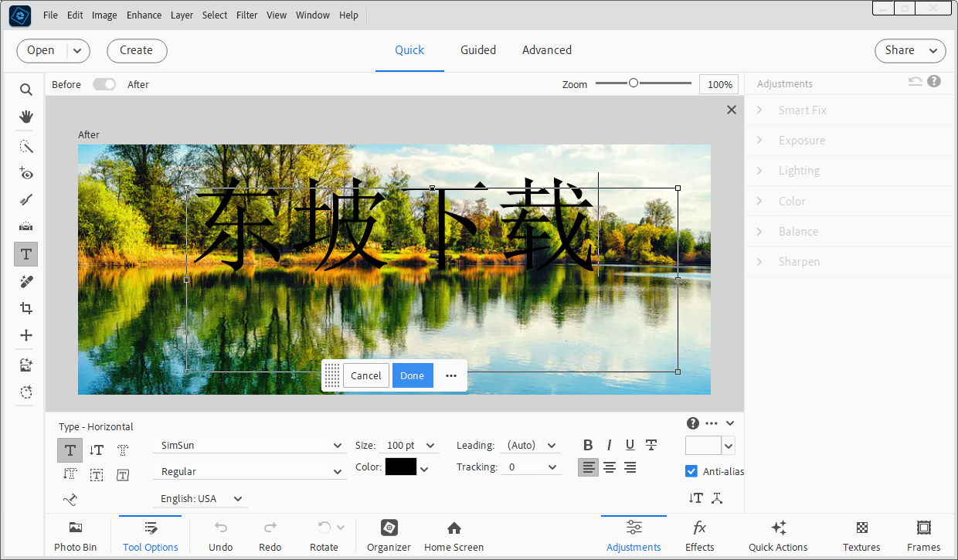Open the Effects panel
This screenshot has width=958, height=560.
point(699,535)
